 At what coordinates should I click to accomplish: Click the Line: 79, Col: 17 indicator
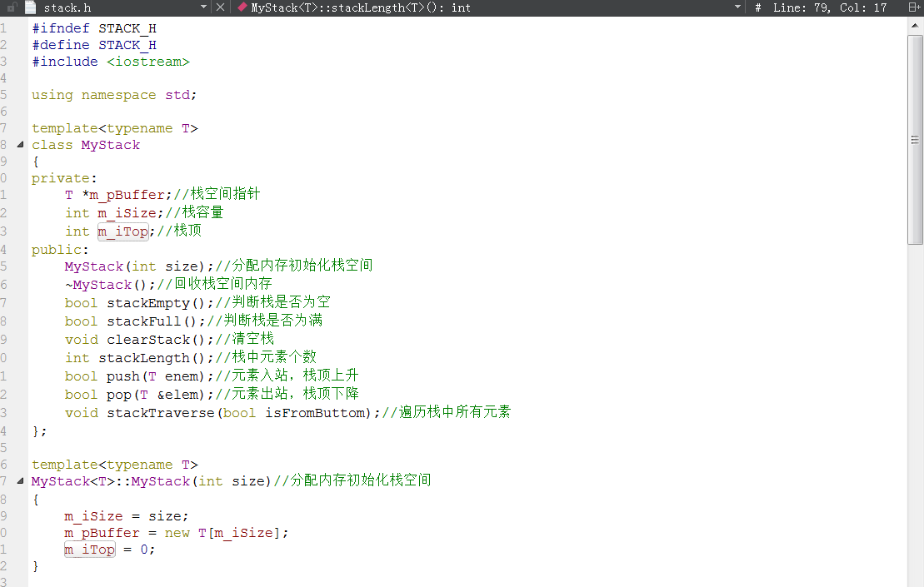[x=829, y=7]
